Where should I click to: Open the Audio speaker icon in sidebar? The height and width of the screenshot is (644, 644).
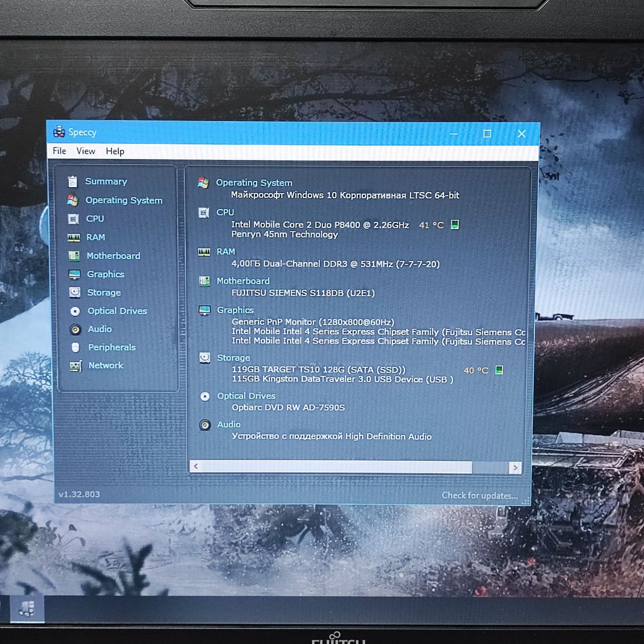(x=75, y=329)
